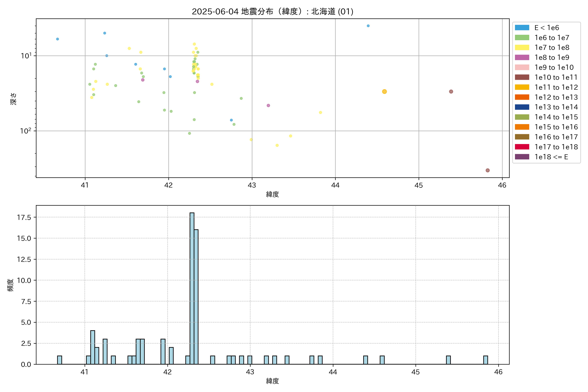Viewport: 588px width, 392px height.
Task: Click the pink 1e9 to 1e10 legend swatch
Action: point(522,67)
